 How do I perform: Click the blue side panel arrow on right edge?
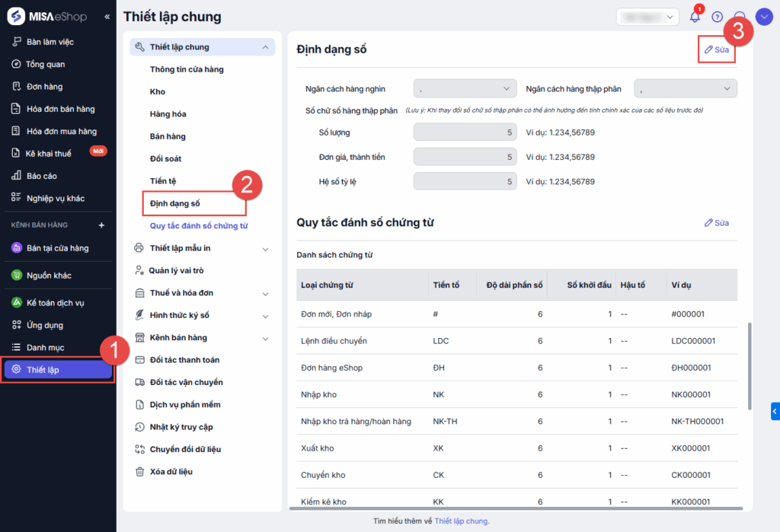click(775, 411)
